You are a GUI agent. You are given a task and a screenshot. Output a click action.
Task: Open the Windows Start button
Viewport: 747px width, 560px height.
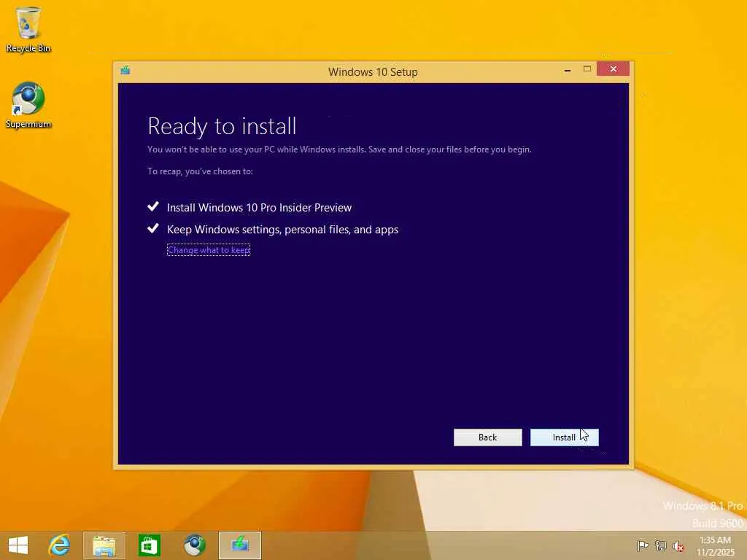pos(18,545)
